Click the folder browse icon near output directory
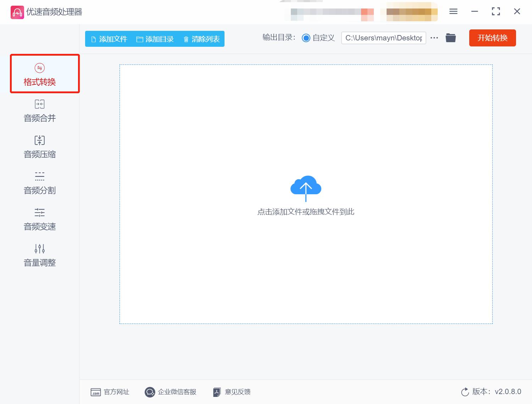This screenshot has height=404, width=532. tap(450, 38)
